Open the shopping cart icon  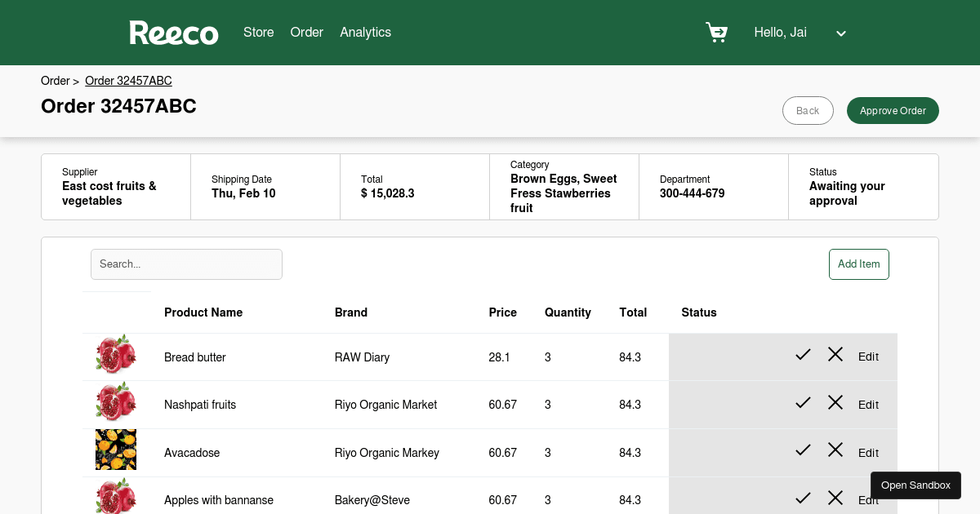pos(716,33)
